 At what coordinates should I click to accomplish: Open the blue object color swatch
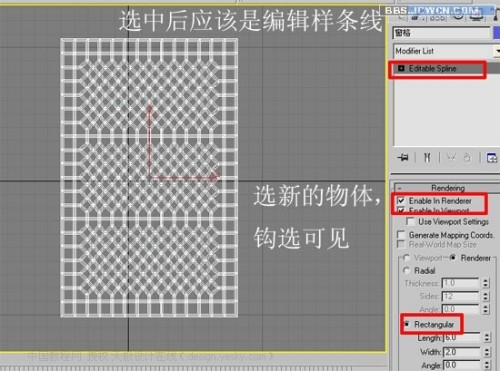[497, 33]
